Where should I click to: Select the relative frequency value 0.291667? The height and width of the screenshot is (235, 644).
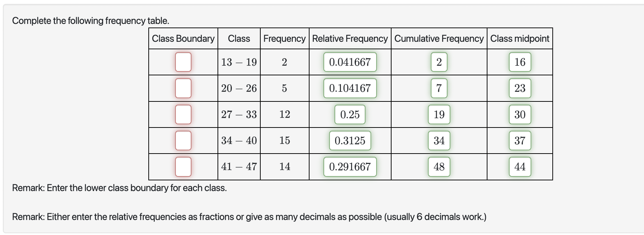350,166
